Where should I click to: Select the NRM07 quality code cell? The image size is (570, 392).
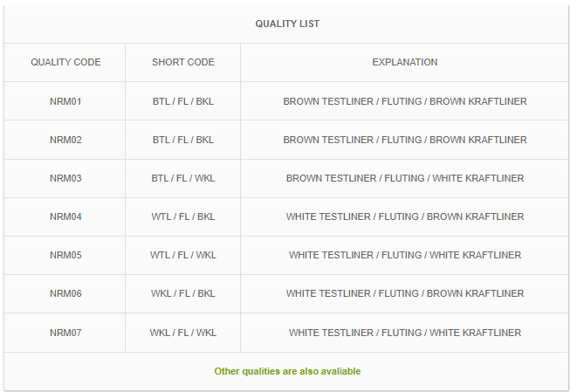[65, 333]
